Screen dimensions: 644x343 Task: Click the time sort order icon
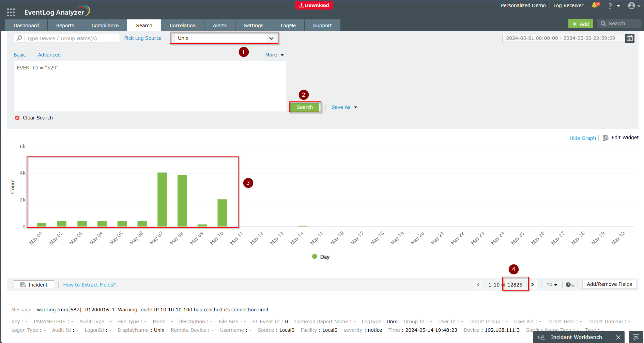(x=570, y=284)
